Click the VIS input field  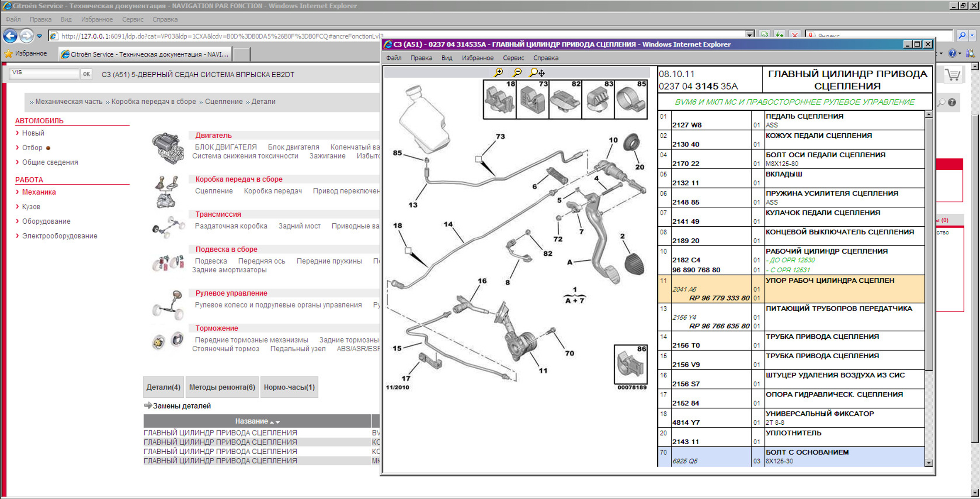pos(44,73)
